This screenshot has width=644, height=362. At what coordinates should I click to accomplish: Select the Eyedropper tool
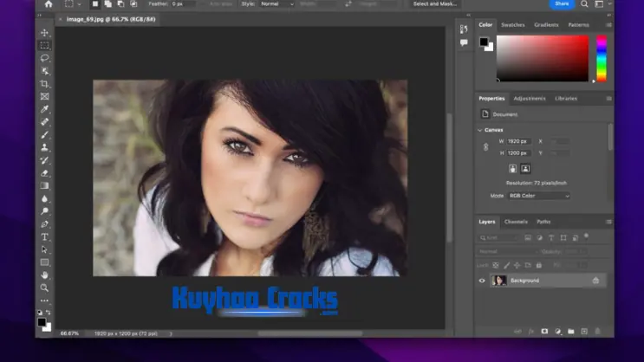coord(45,109)
